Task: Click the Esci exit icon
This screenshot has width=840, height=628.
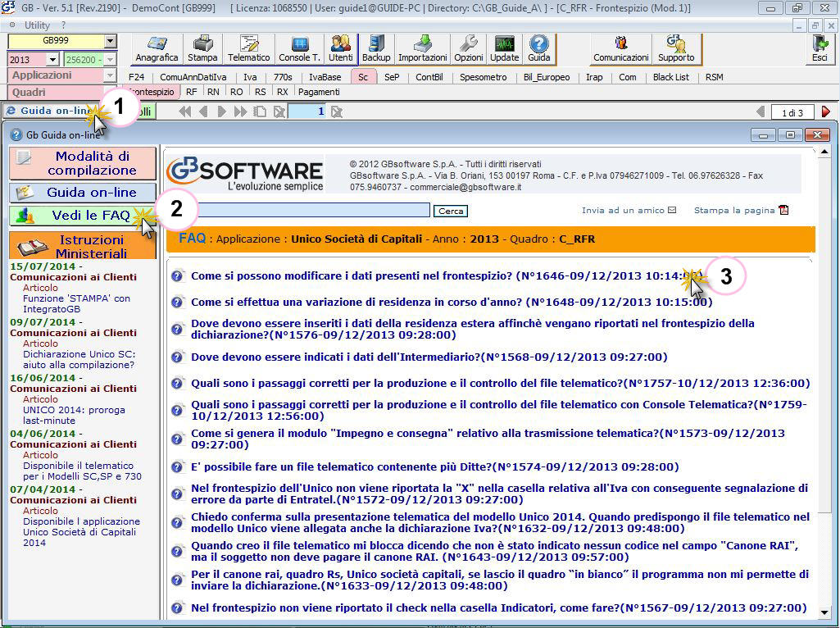Action: pyautogui.click(x=819, y=49)
